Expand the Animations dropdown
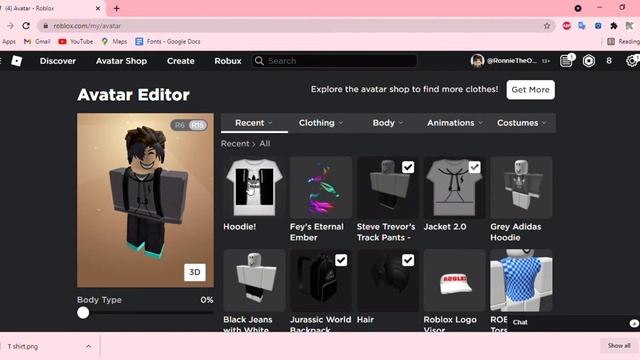The height and width of the screenshot is (360, 640). (455, 123)
